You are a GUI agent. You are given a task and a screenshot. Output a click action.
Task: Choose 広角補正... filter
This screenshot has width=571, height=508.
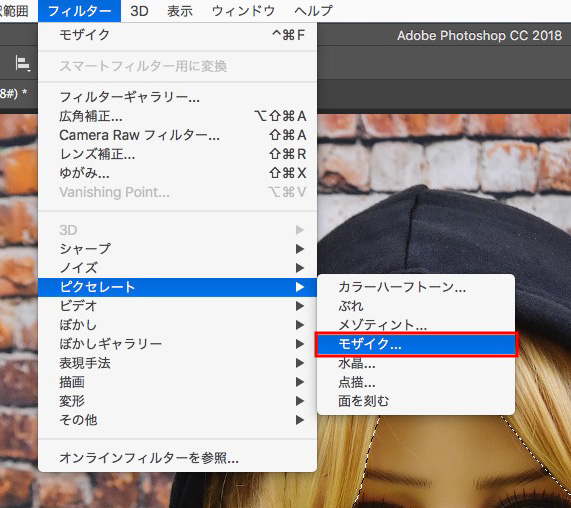177,116
